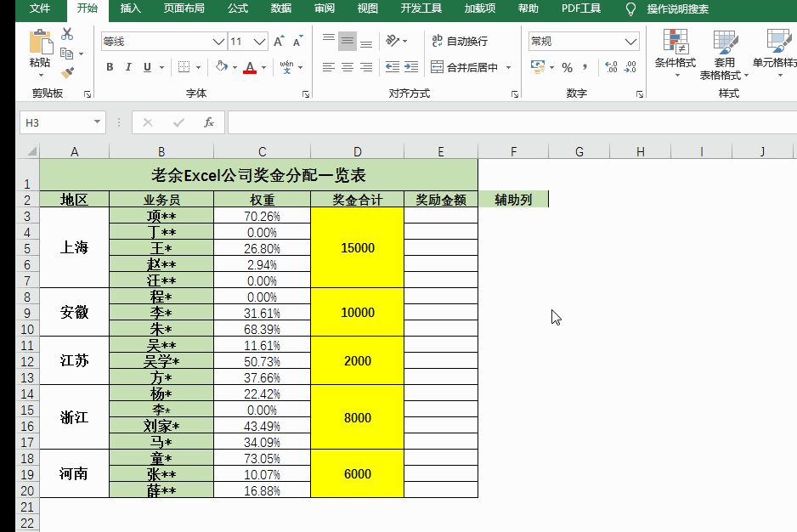Image resolution: width=797 pixels, height=532 pixels.
Task: Toggle underline formatting
Action: coord(147,67)
